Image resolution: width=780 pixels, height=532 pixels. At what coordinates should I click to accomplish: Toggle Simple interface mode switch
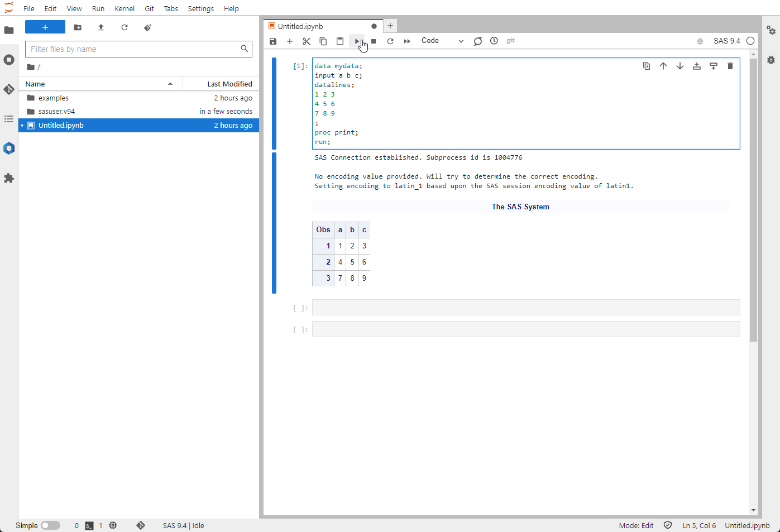pos(50,525)
